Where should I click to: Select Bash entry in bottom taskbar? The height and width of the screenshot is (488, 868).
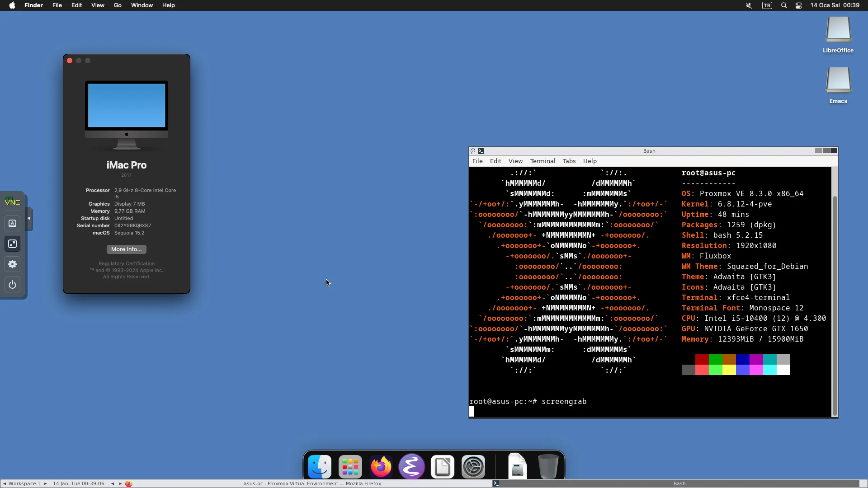tap(676, 483)
